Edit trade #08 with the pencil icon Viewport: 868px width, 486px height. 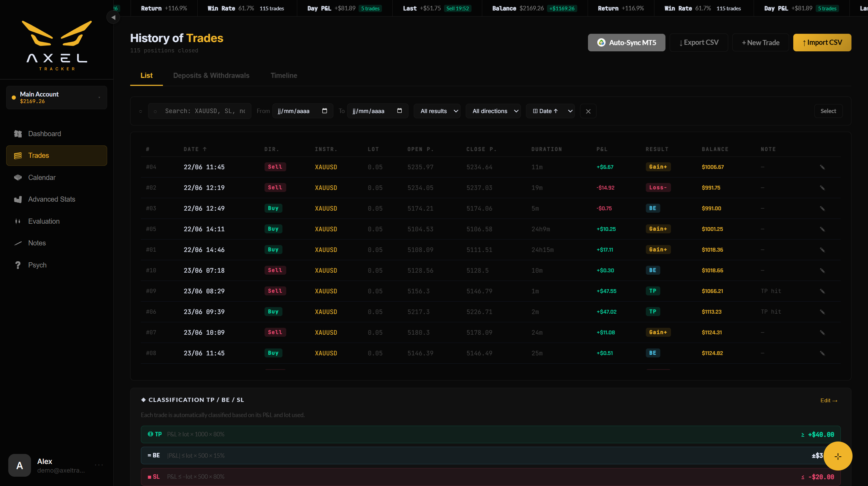[822, 353]
